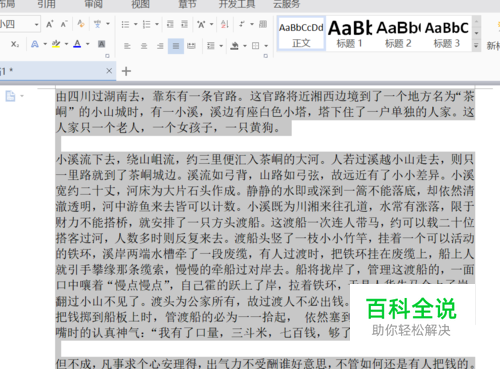The width and height of the screenshot is (500, 369).
Task: Apply yellow highlight color to text
Action: (56, 44)
